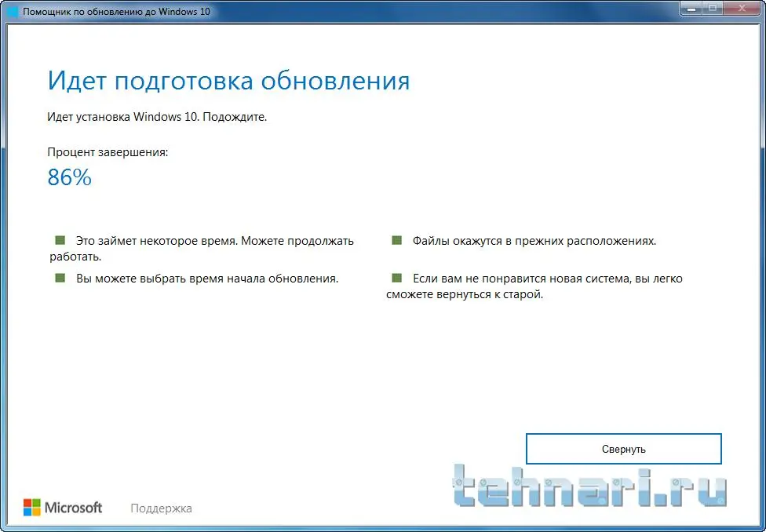Click the text Вы можете выбрать время начала обновления

click(208, 279)
